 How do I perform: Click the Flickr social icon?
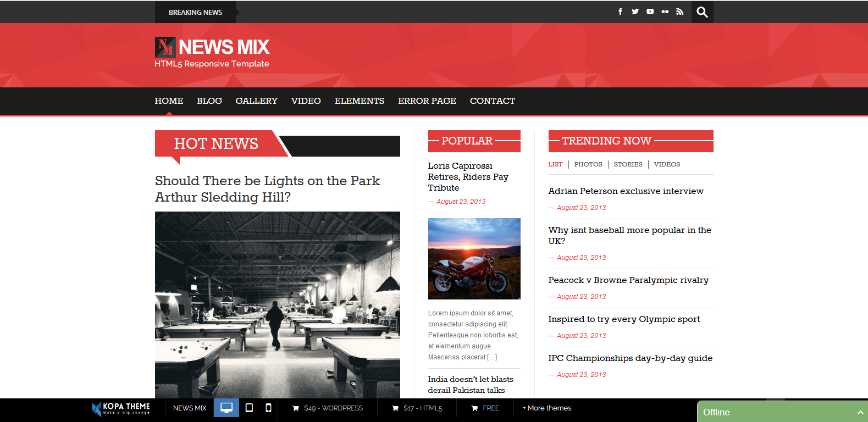665,12
